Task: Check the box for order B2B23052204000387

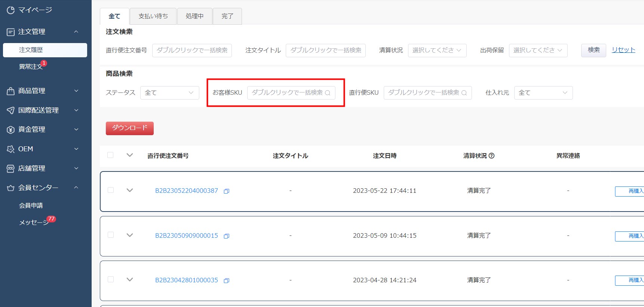Action: coord(111,190)
